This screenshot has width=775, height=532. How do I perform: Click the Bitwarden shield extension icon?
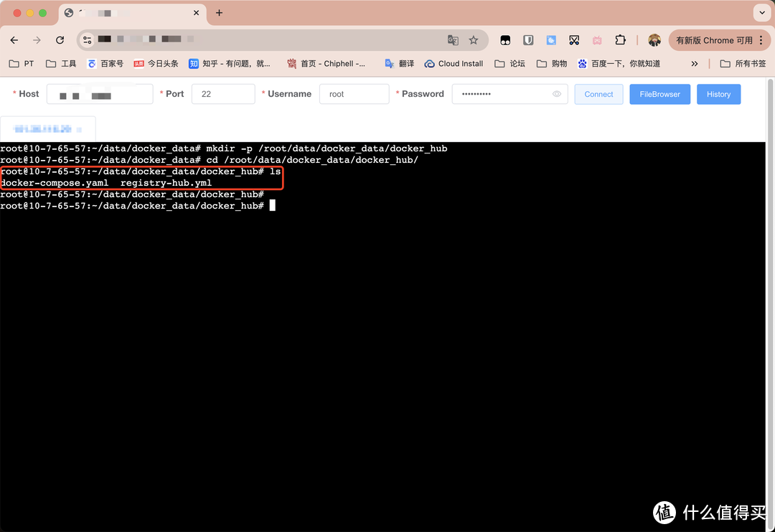[528, 40]
